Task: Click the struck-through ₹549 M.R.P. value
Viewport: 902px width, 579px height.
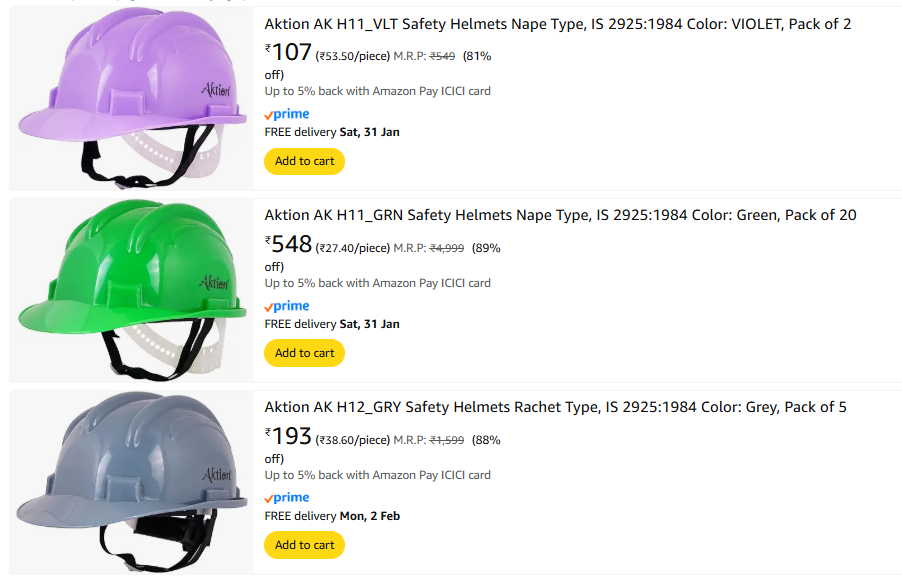Action: (x=442, y=56)
